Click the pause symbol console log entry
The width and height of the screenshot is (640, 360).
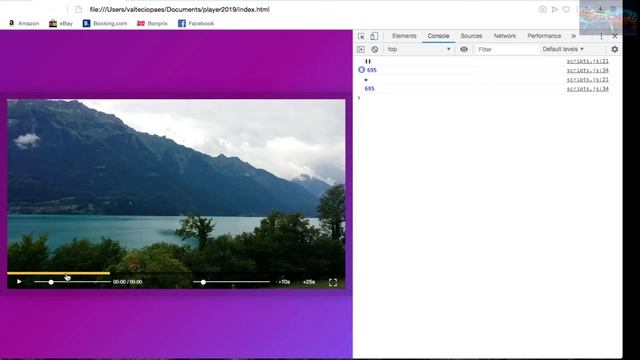point(368,61)
